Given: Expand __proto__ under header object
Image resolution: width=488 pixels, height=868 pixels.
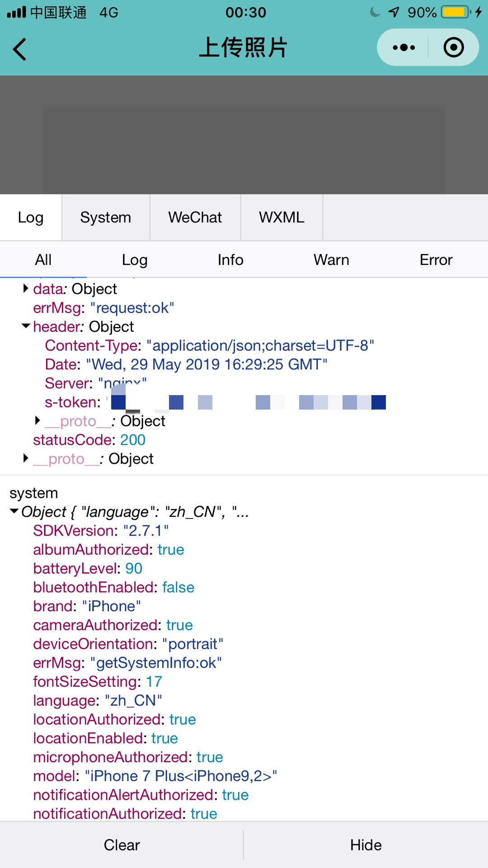Looking at the screenshot, I should point(38,421).
